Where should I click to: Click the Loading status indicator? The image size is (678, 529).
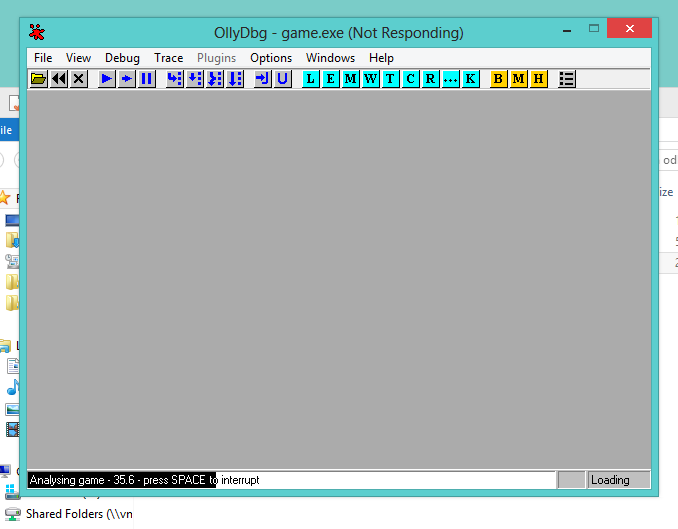(x=619, y=480)
